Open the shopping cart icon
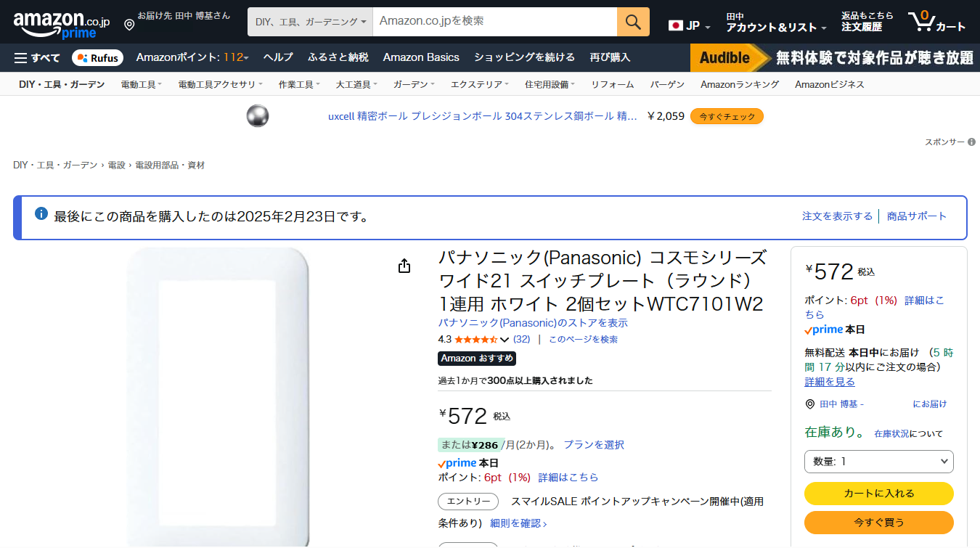 pos(936,22)
